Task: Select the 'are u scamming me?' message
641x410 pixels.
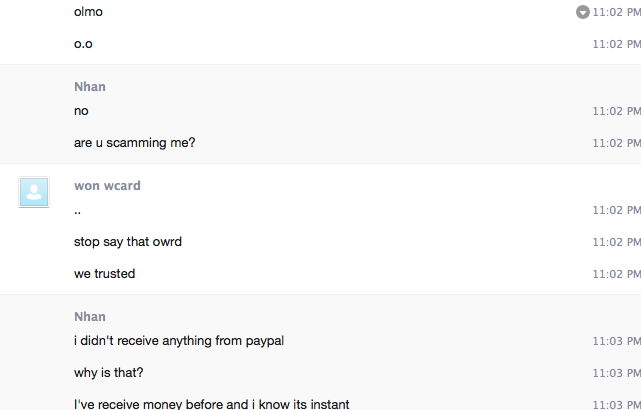Action: 134,143
